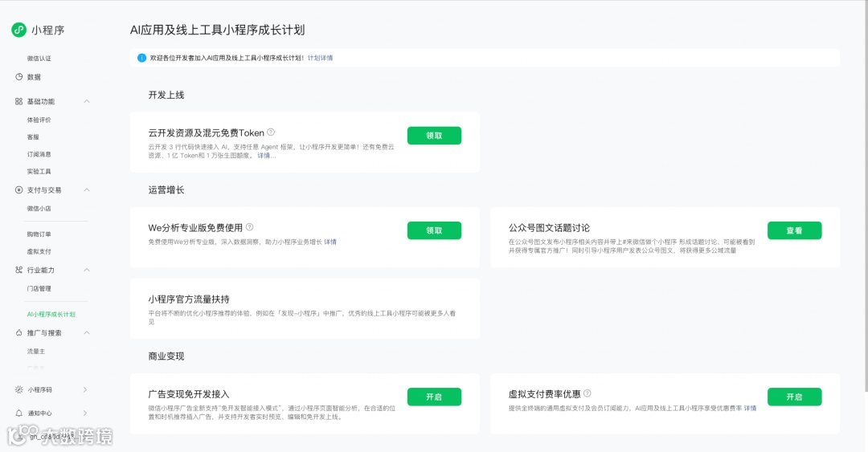This screenshot has width=868, height=452.
Task: Open 详情 link in 虚拟支付费率优惠 description
Action: point(750,409)
